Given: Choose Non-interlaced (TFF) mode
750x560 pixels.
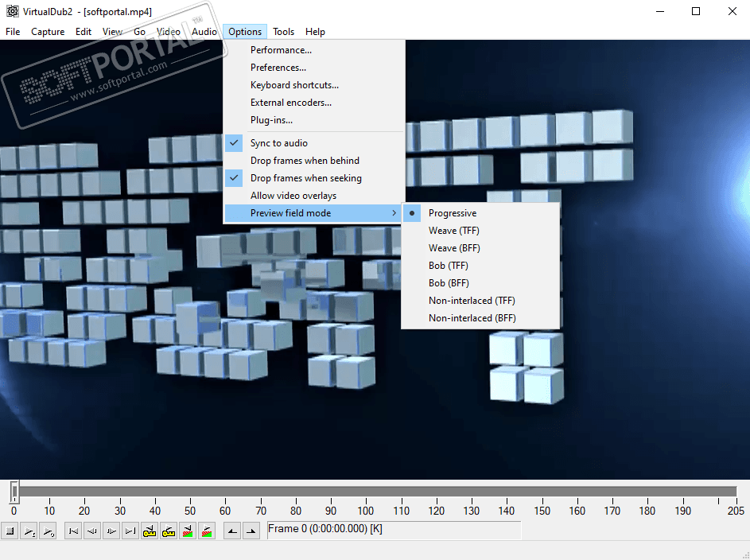Looking at the screenshot, I should [480, 301].
